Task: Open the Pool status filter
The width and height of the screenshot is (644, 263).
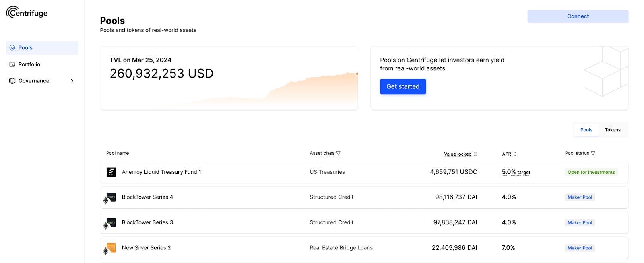Action: (x=593, y=153)
